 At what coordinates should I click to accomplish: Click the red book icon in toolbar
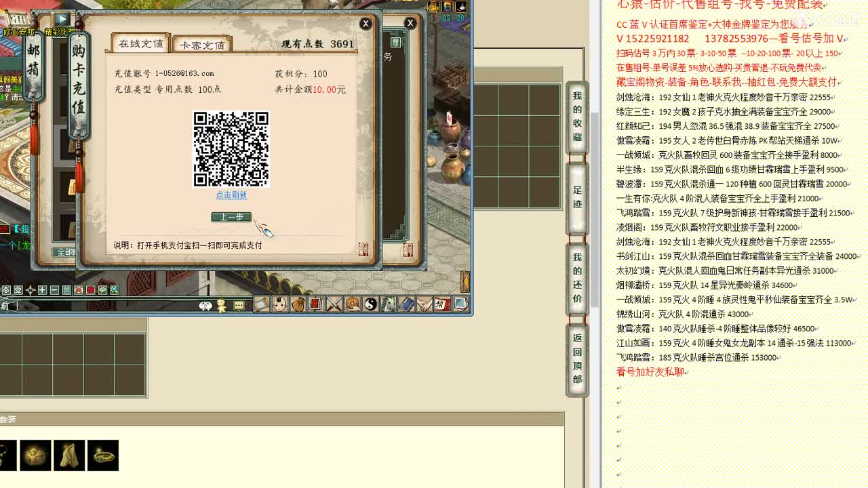316,304
